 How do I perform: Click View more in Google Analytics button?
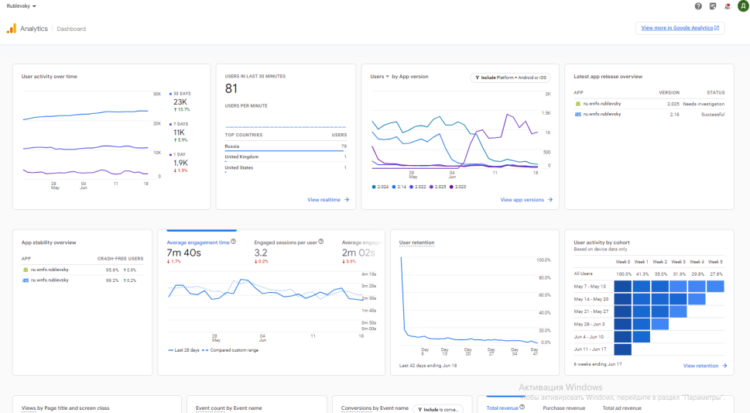click(680, 28)
